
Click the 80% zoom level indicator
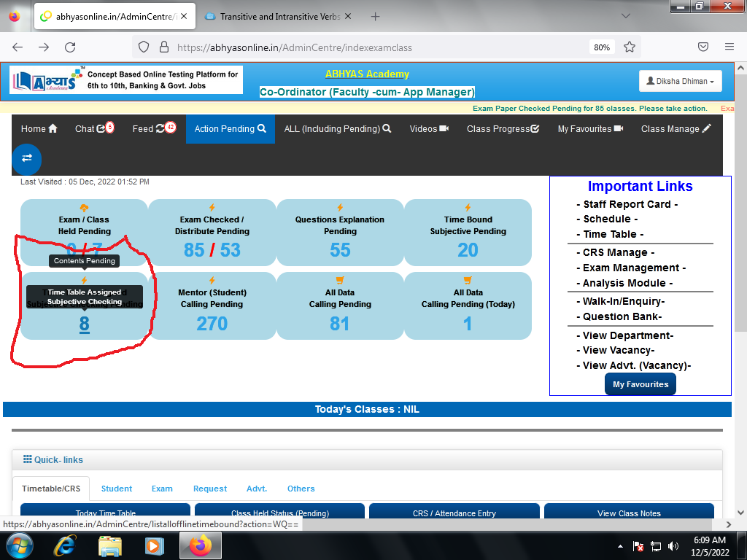602,47
